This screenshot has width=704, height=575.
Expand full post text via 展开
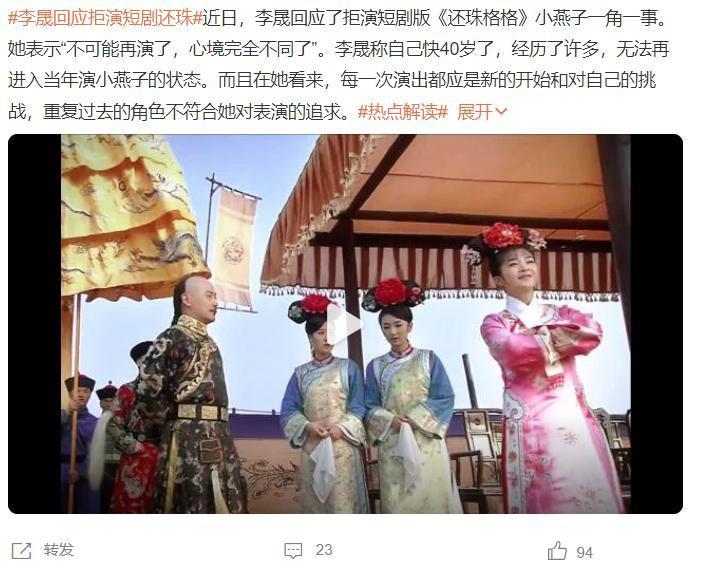click(x=482, y=111)
